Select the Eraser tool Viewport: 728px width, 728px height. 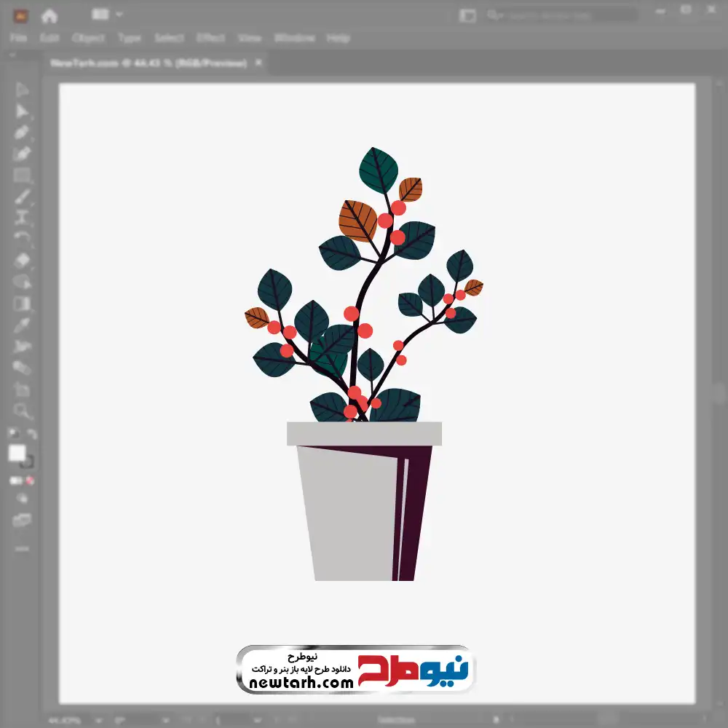pyautogui.click(x=22, y=260)
